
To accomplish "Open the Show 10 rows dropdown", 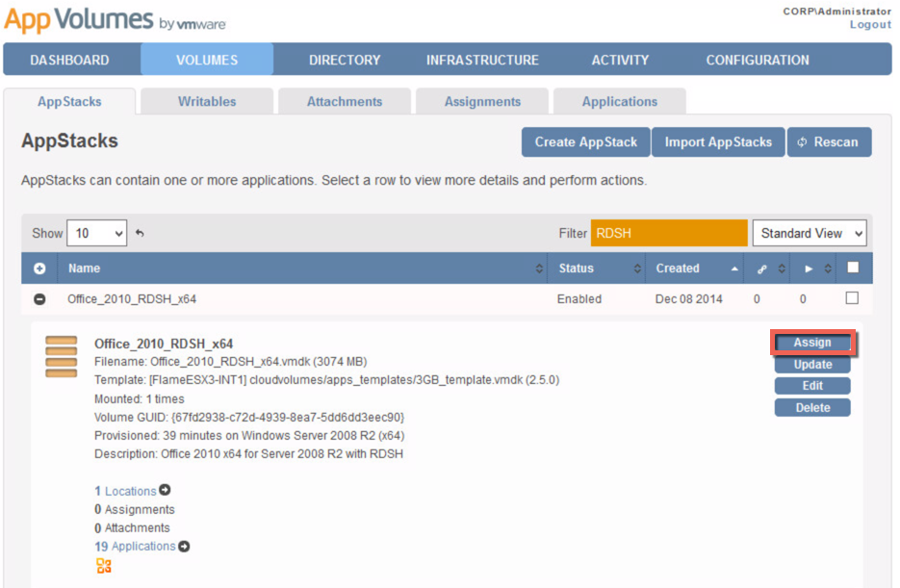I will [97, 234].
